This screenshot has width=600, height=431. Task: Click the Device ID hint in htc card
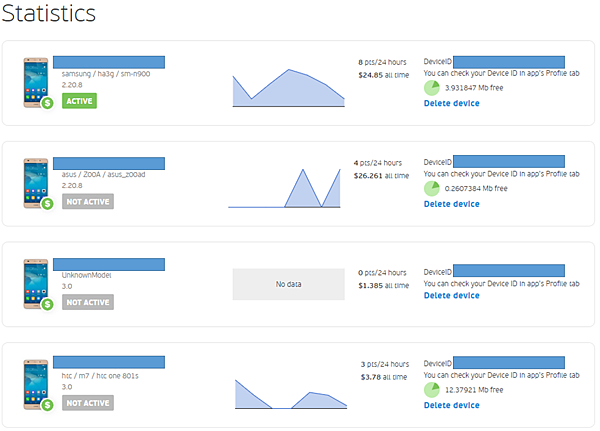pos(502,375)
